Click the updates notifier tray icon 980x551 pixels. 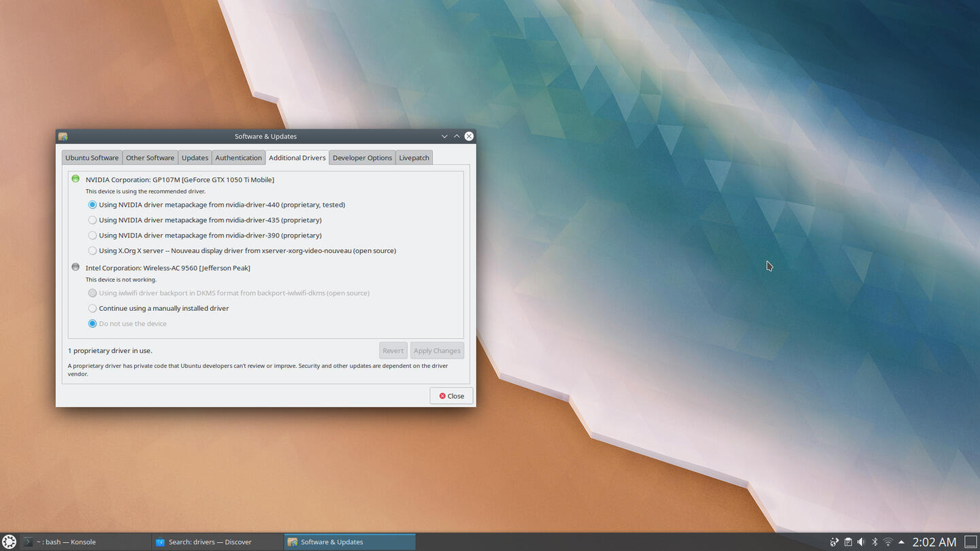tap(834, 542)
